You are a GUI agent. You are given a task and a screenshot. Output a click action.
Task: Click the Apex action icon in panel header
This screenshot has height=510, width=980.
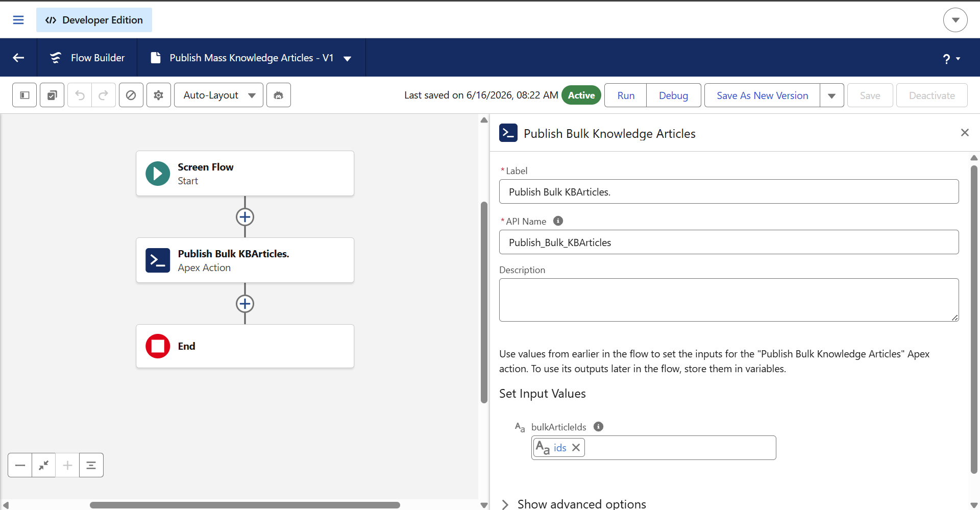point(508,133)
